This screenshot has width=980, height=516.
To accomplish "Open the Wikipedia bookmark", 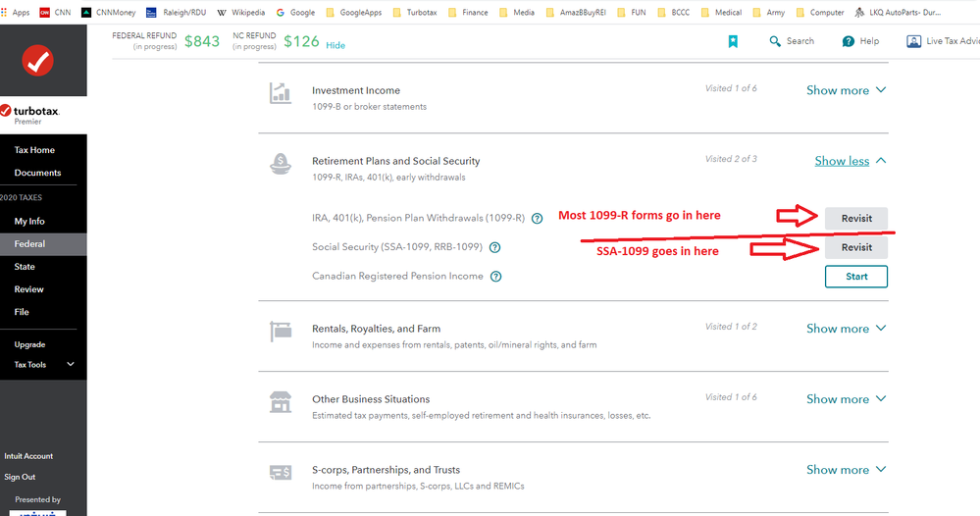I will point(240,12).
